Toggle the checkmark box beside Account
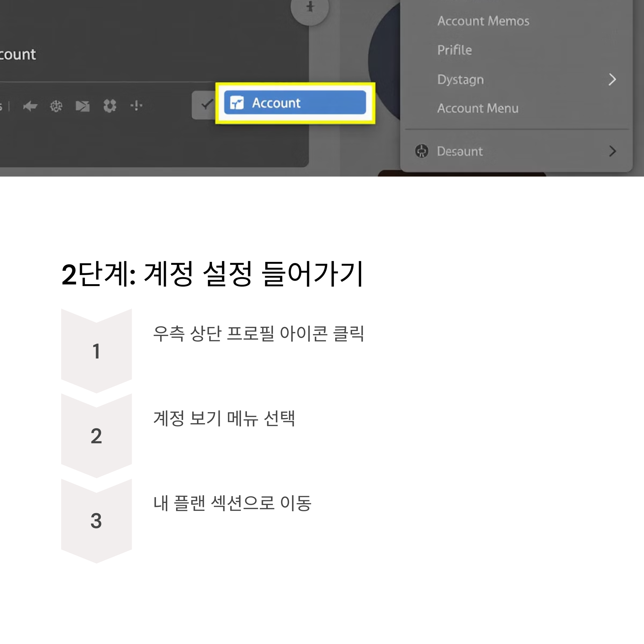Image resolution: width=644 pixels, height=644 pixels. [204, 105]
